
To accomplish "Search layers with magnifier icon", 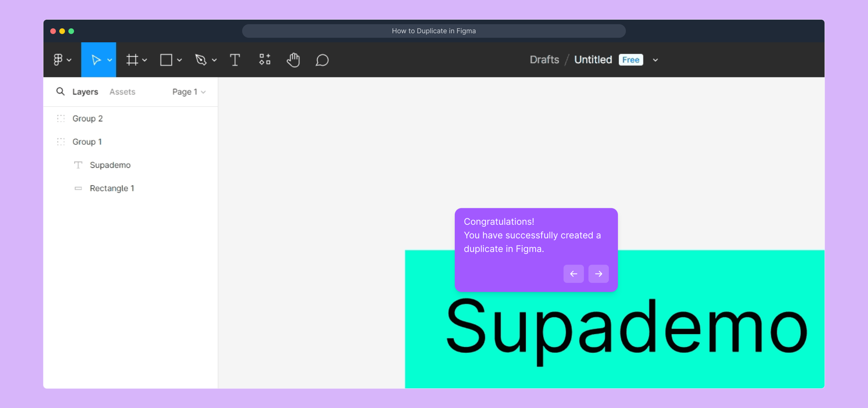I will click(60, 91).
